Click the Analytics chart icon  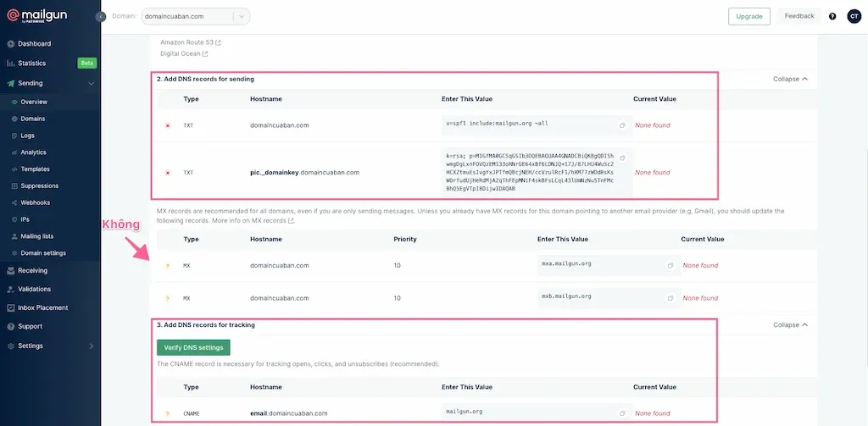(15, 152)
